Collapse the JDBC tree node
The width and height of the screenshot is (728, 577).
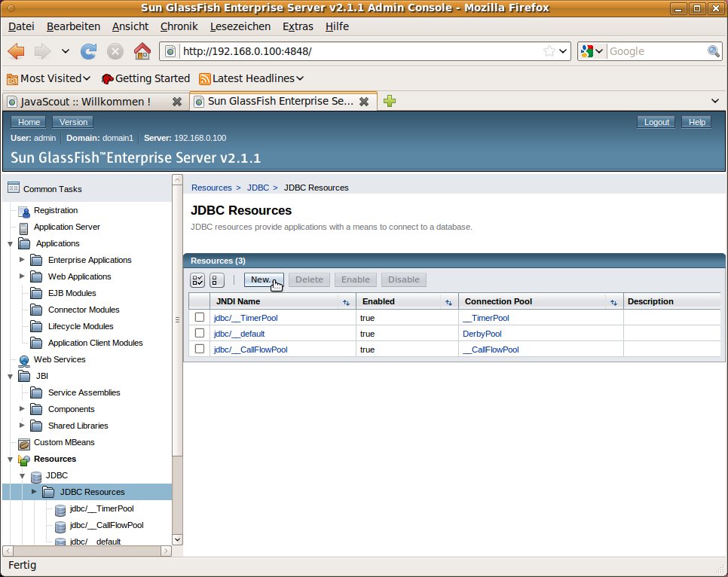[x=22, y=476]
